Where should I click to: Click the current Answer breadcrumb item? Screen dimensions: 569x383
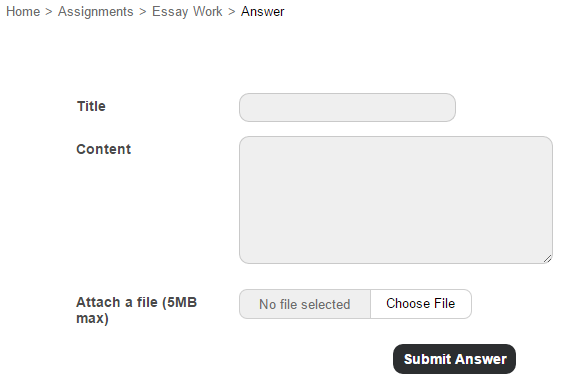pyautogui.click(x=262, y=12)
